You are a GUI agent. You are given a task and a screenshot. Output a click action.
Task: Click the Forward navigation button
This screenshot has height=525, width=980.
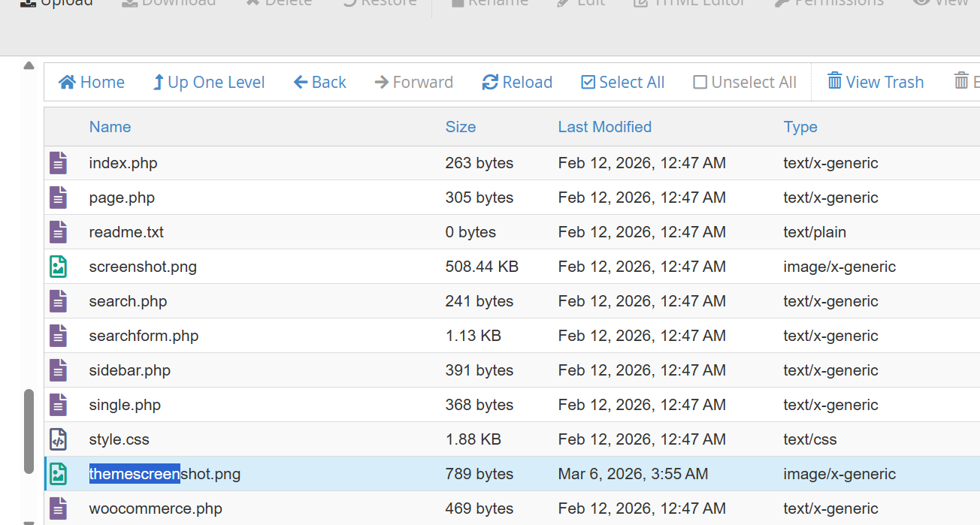tap(413, 82)
